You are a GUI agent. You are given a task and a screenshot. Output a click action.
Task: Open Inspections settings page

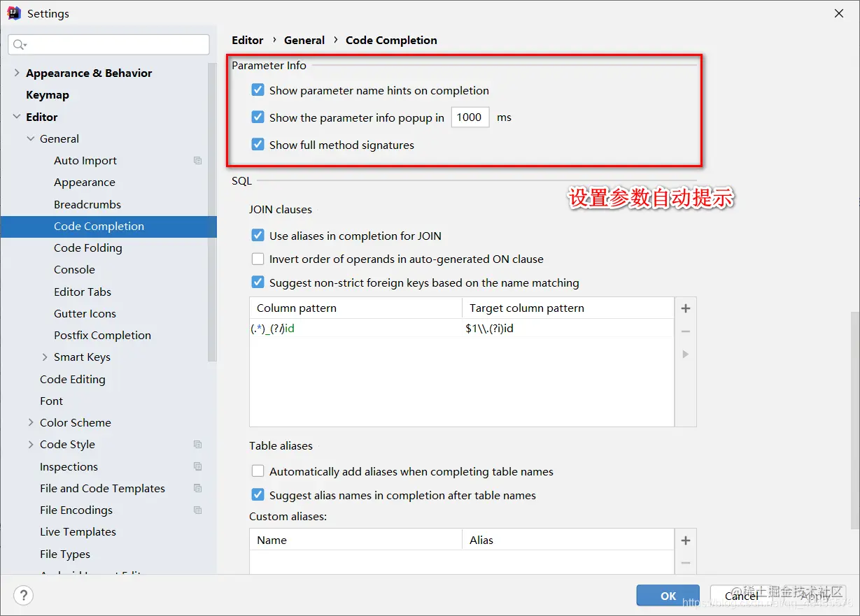69,466
